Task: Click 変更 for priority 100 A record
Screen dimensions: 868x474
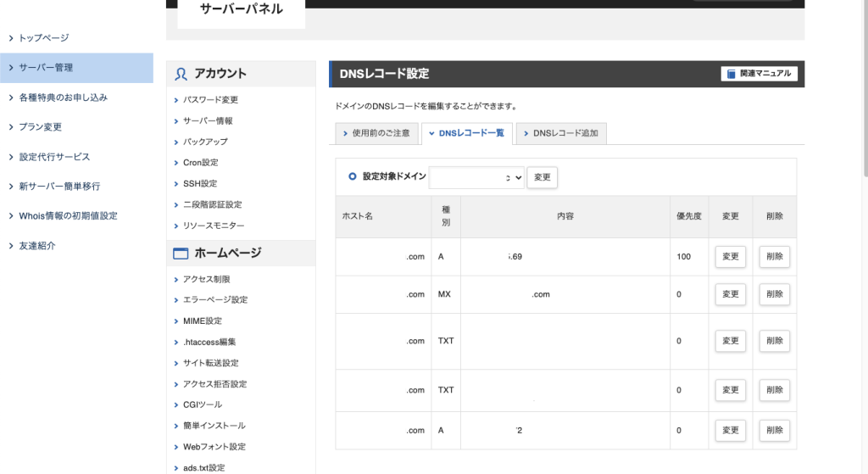Action: 730,257
